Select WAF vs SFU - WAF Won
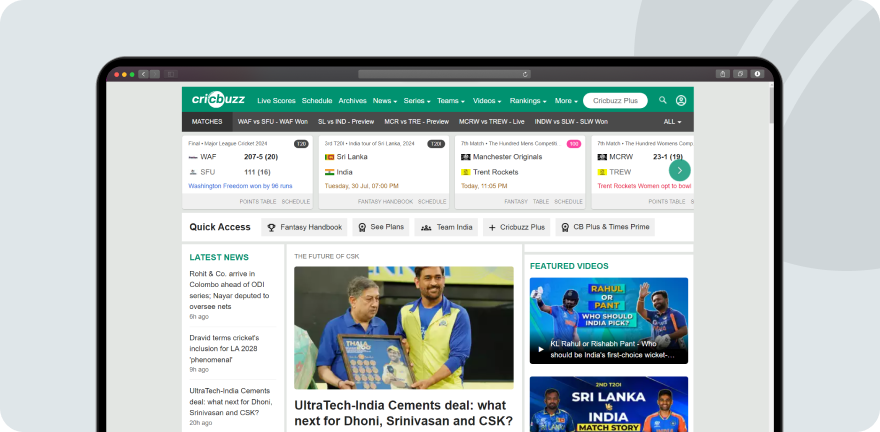Viewport: 880px width, 432px height. point(273,122)
